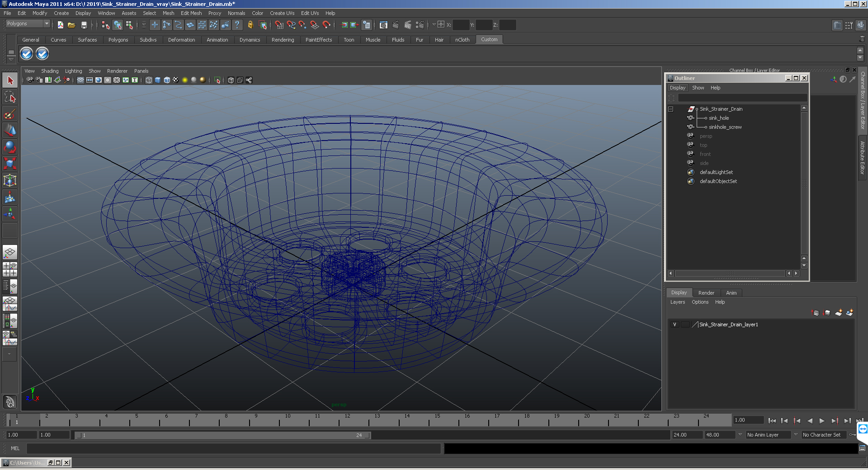The width and height of the screenshot is (868, 470).
Task: Move selected layer up icon
Action: [816, 313]
